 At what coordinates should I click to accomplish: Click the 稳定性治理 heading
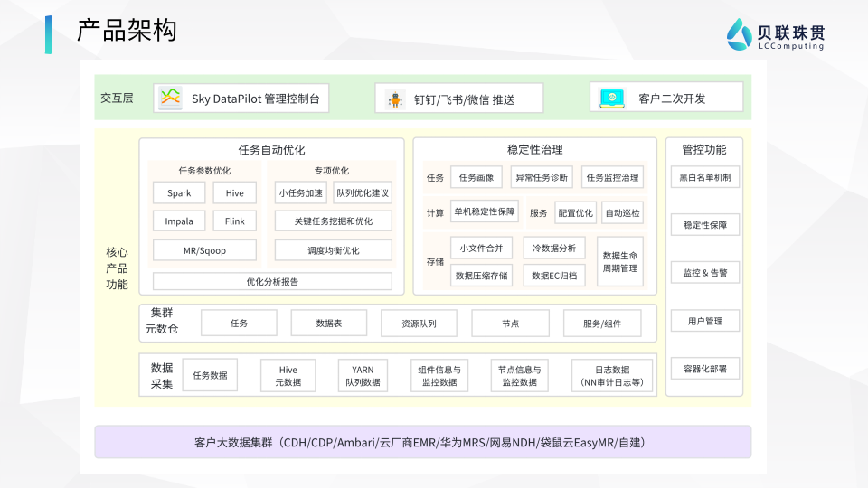(534, 149)
